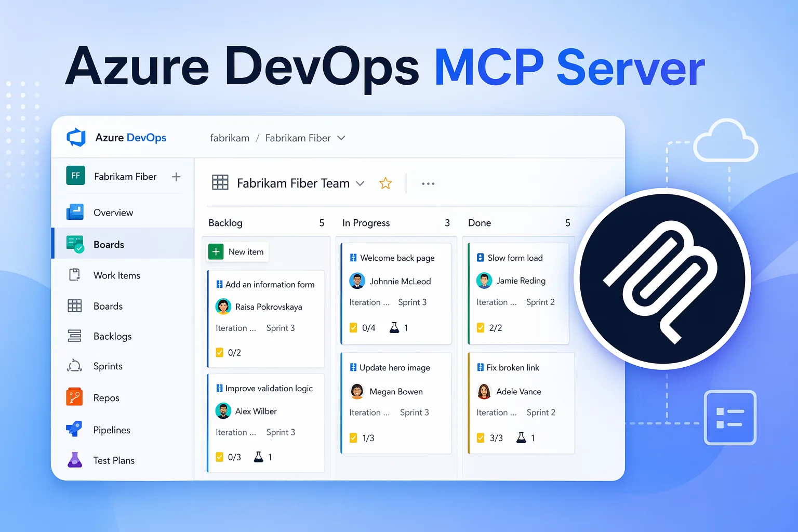798x532 pixels.
Task: Click the Fabrikam Fiber Team grid icon
Action: [220, 182]
